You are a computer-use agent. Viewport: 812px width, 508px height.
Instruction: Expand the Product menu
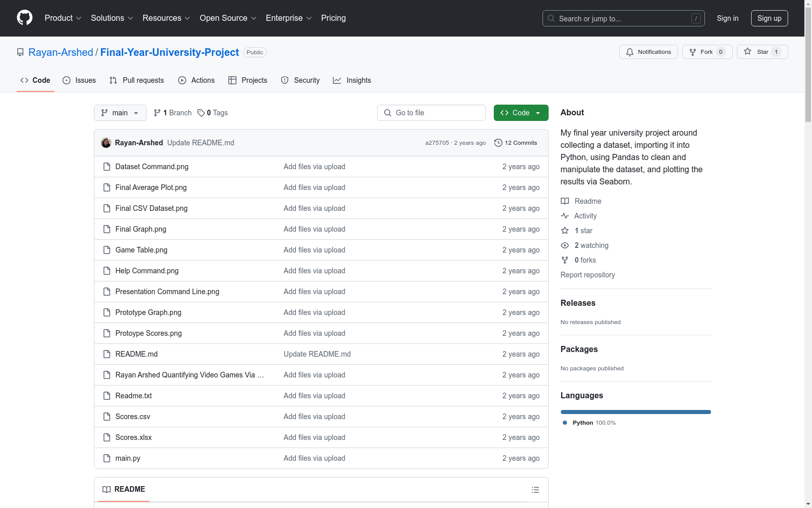pos(63,18)
